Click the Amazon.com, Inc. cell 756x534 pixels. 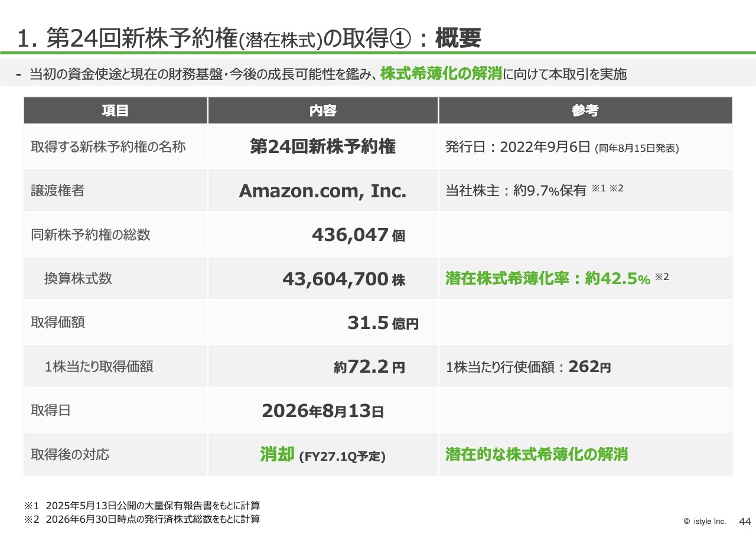[322, 191]
